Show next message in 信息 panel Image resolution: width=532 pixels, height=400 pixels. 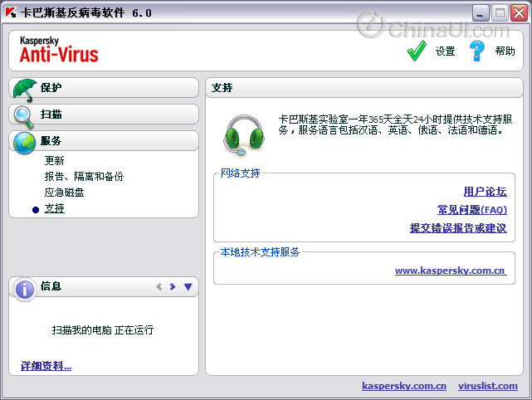(173, 286)
